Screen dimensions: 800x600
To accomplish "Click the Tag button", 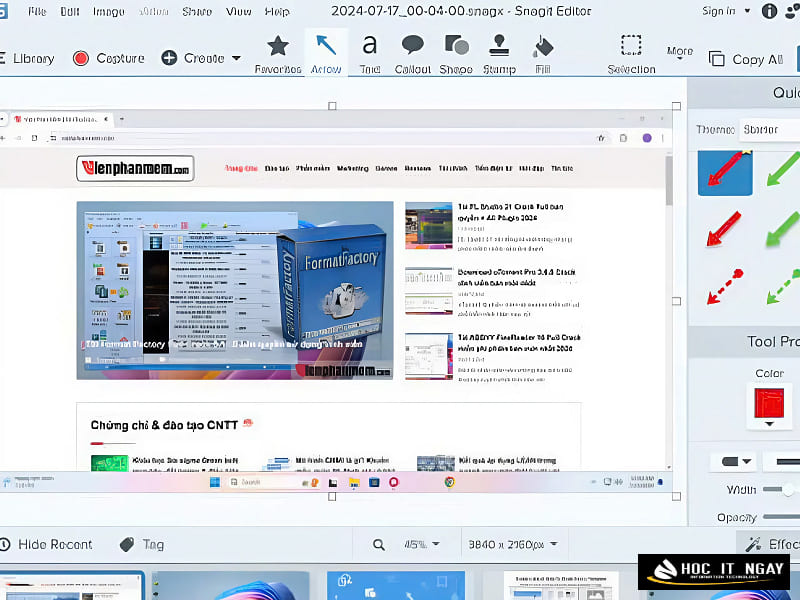I will pos(142,544).
